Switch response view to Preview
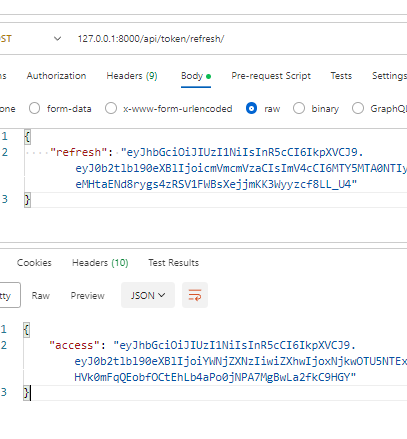Screen dimensions: 407x439 coord(87,295)
